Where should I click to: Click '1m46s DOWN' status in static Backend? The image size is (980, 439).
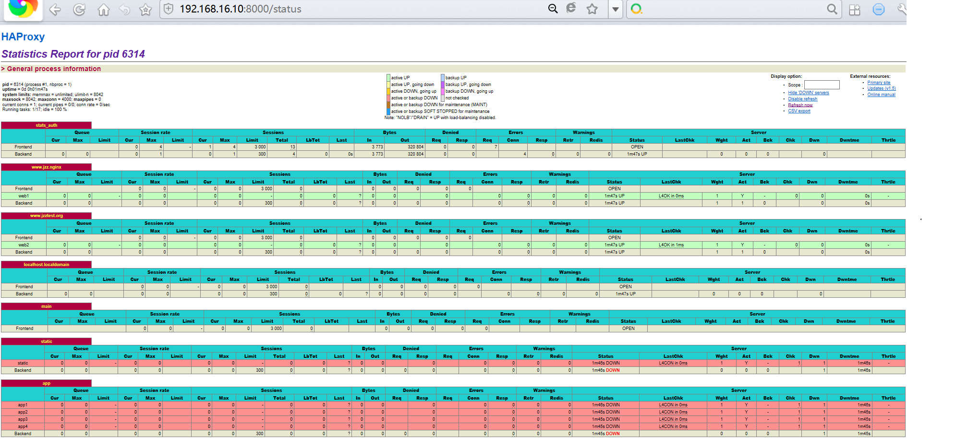click(x=605, y=370)
